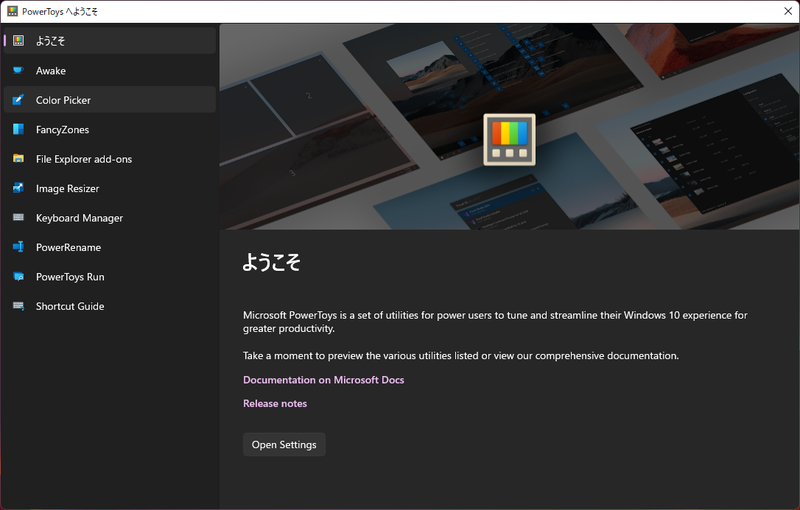Click the ようこそ heading text
This screenshot has height=510, width=800.
coord(271,262)
